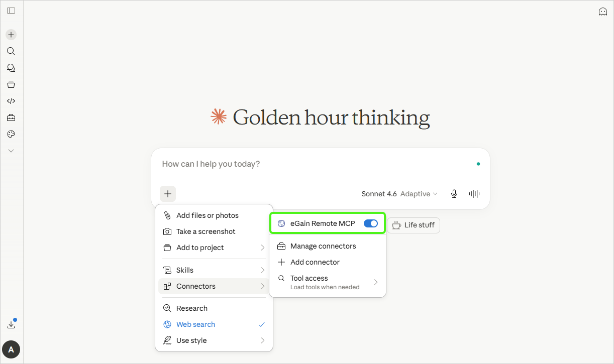Open the toolbox icon in sidebar
Viewport: 614px width, 364px height.
tap(11, 117)
